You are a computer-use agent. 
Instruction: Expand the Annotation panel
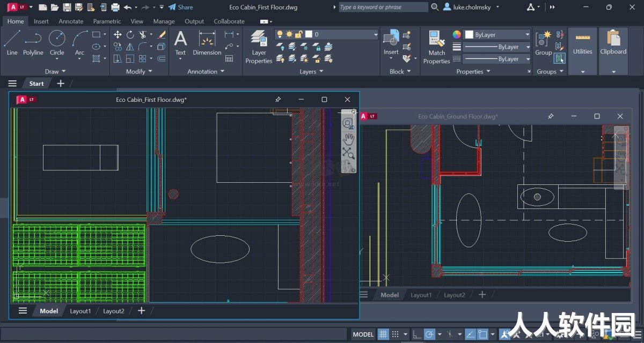click(206, 71)
